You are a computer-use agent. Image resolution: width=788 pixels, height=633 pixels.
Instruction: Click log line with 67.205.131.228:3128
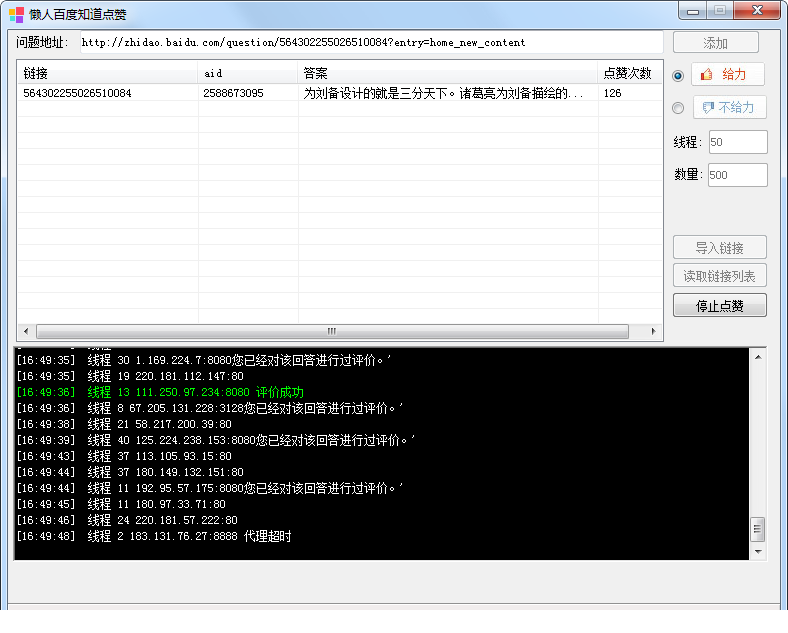pos(210,408)
